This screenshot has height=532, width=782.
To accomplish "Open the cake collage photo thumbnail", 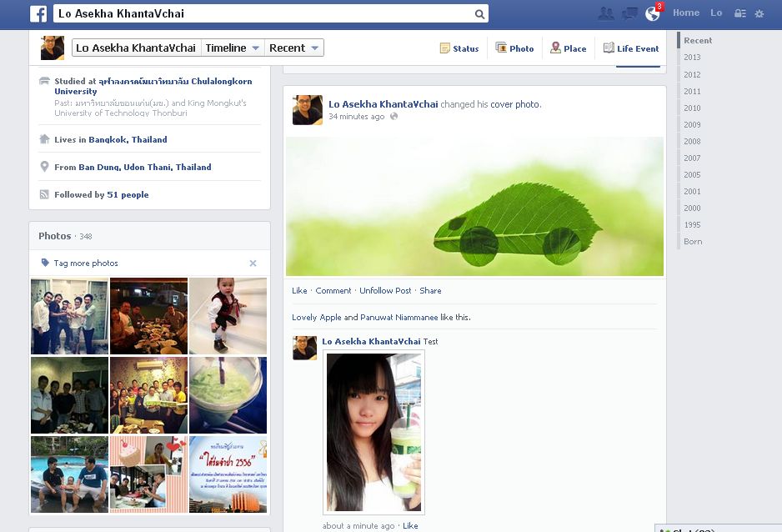I will click(148, 474).
